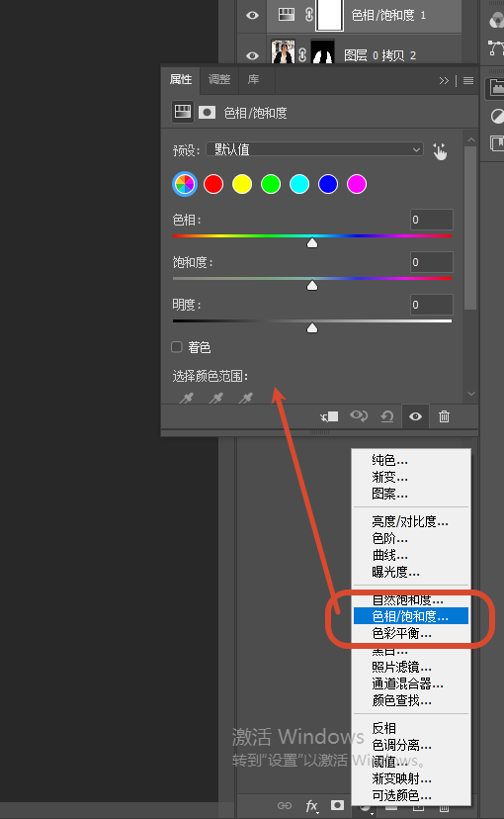Select the adjustment icon in the Properties header
This screenshot has width=504, height=819.
(x=183, y=112)
